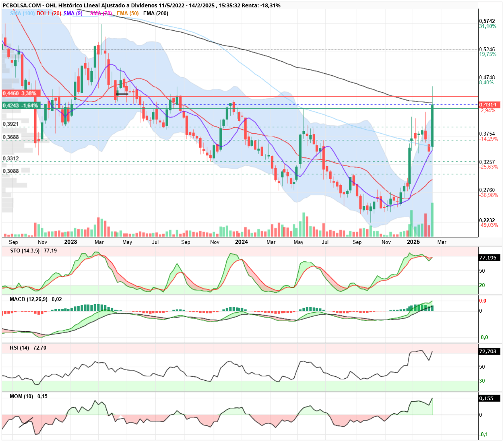This screenshot has width=504, height=442.
Task: Click the MACD (12,26,9) indicator title
Action: pyautogui.click(x=29, y=299)
